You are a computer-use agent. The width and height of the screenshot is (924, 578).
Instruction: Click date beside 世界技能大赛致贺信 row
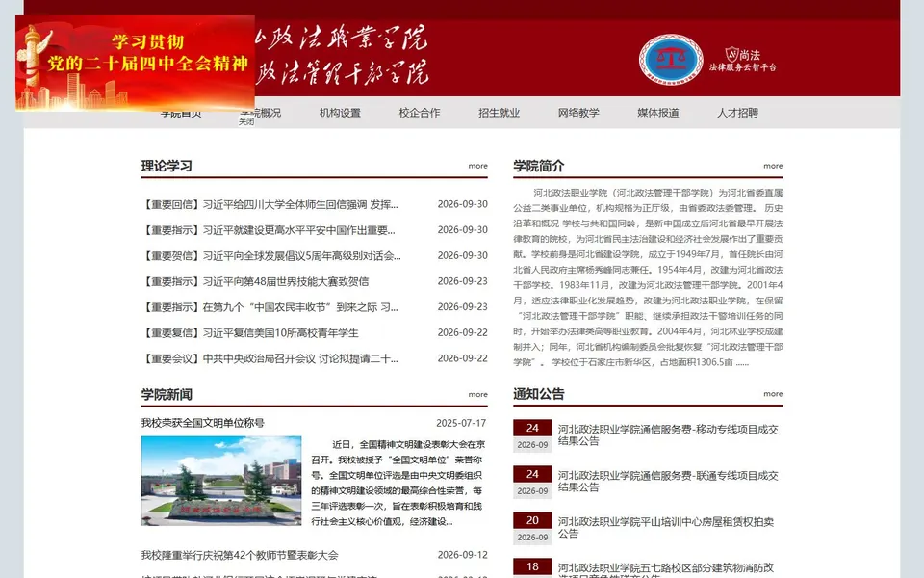click(x=463, y=281)
